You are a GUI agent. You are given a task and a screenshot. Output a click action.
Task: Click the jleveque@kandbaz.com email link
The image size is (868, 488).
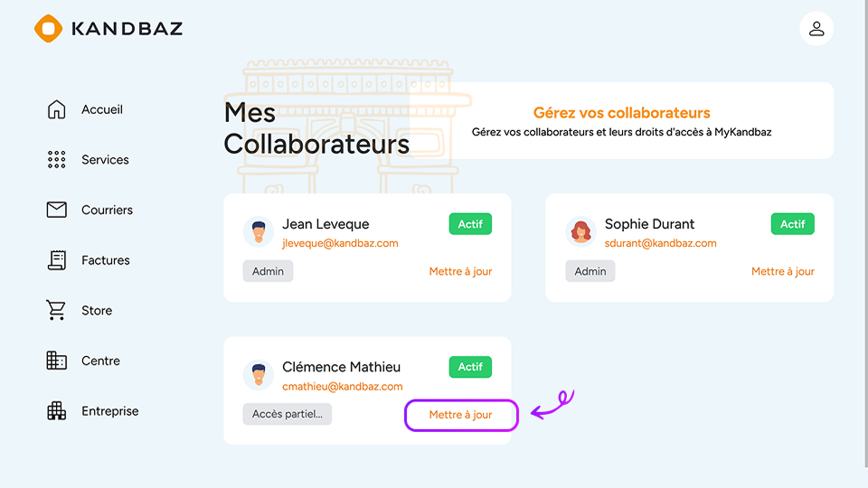[340, 243]
